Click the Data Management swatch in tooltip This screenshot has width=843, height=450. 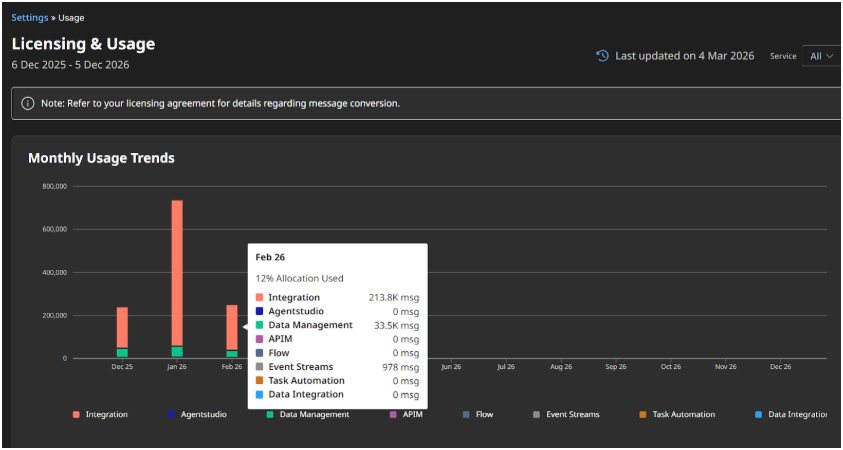260,325
